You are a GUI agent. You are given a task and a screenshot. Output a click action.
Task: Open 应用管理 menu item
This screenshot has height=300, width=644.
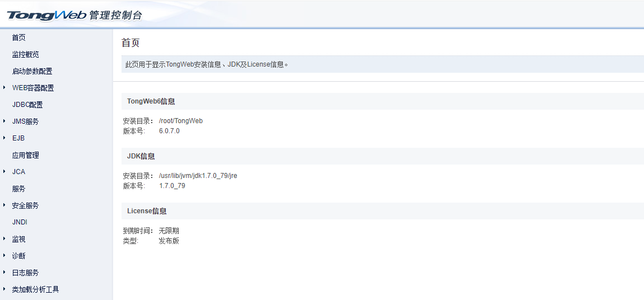[25, 156]
